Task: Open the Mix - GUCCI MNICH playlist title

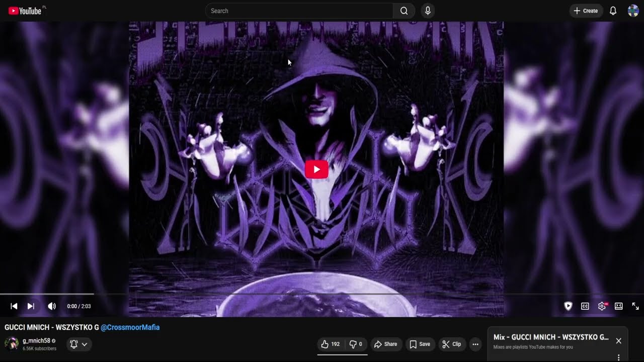Action: tap(551, 337)
